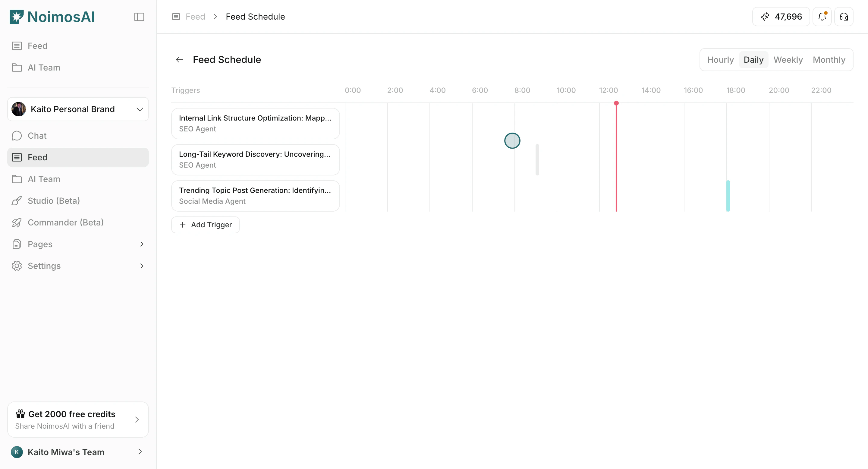Click the NoimosAI logo
The width and height of the screenshot is (868, 469).
coord(52,17)
